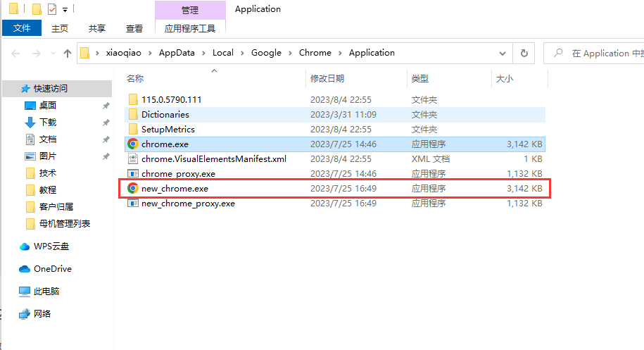
Task: Select 此电脑 in the navigation pane
Action: pyautogui.click(x=46, y=292)
